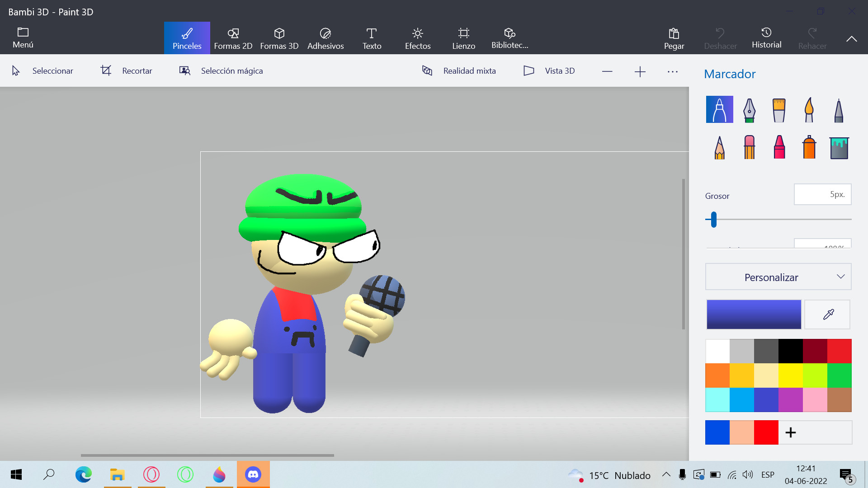Screen dimensions: 868x488
Task: Select the Marcador brush tool
Action: [x=719, y=109]
